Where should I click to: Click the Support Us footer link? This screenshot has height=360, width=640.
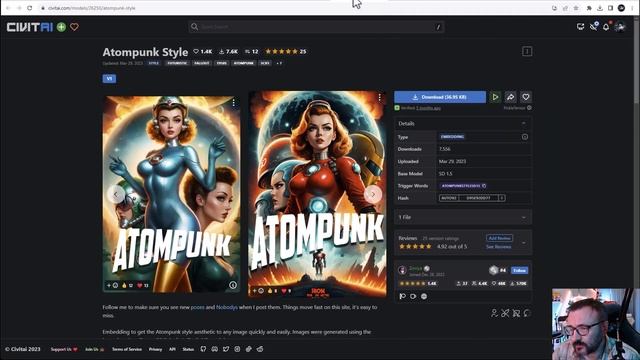64,349
